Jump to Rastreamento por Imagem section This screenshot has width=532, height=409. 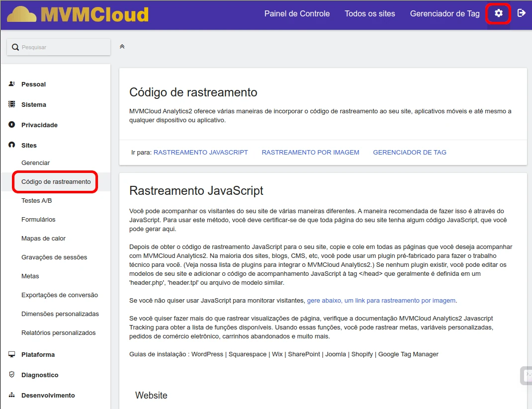tap(310, 153)
